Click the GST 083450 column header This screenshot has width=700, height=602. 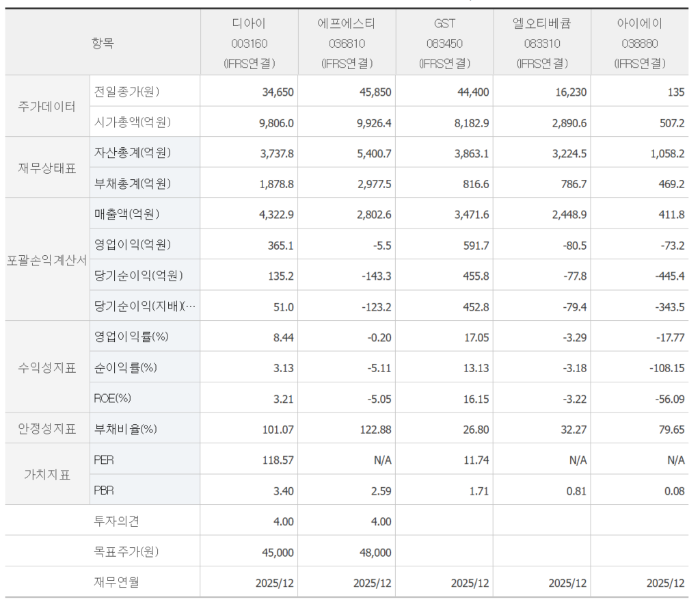[444, 43]
